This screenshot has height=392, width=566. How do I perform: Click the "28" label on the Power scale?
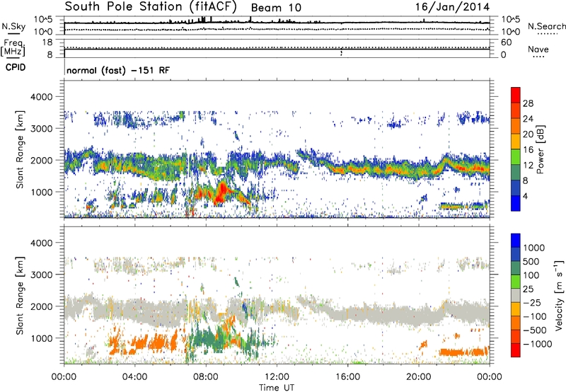(528, 103)
